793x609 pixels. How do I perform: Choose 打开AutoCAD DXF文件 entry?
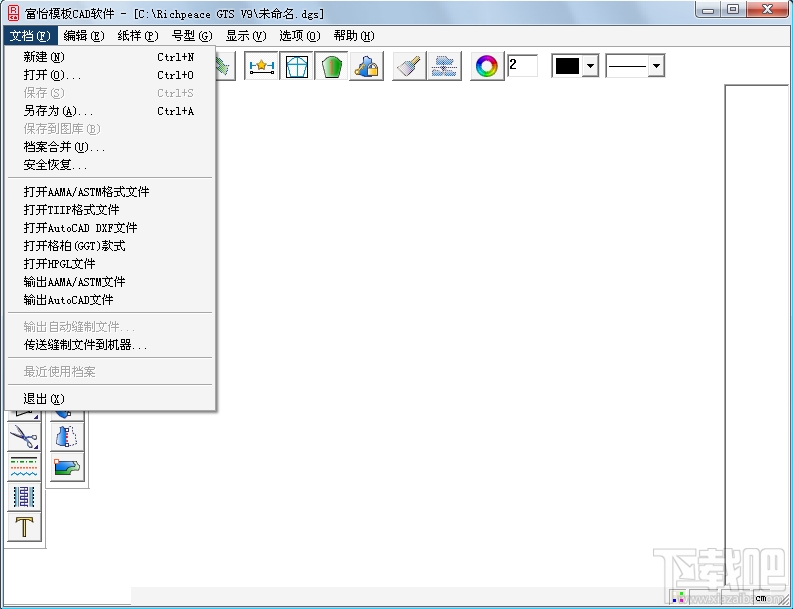coord(110,228)
